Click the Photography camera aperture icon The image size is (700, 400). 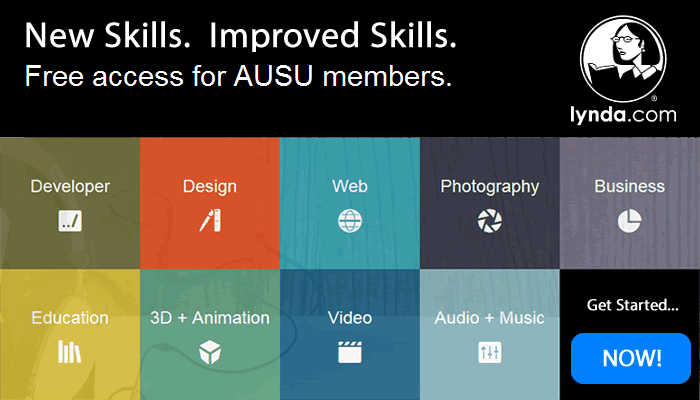pos(489,221)
